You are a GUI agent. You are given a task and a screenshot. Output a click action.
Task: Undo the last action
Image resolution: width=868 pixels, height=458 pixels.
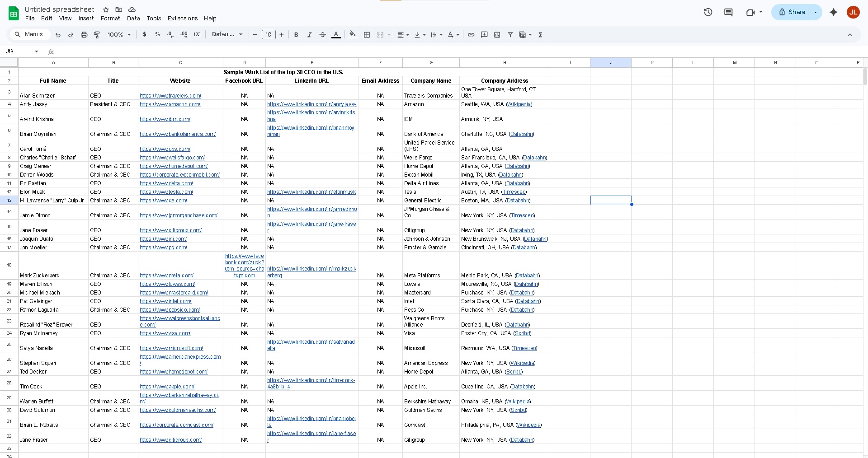pos(58,35)
